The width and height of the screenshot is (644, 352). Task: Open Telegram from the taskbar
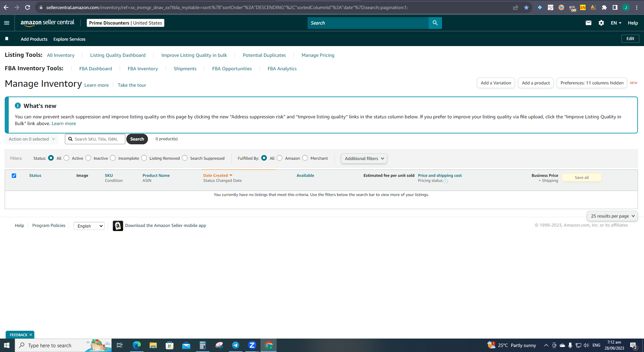click(x=236, y=345)
